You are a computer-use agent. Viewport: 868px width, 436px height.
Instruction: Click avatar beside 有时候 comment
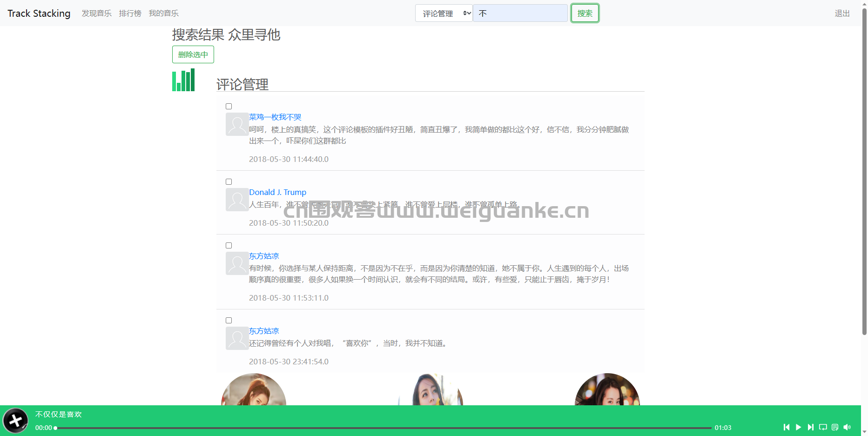point(237,263)
